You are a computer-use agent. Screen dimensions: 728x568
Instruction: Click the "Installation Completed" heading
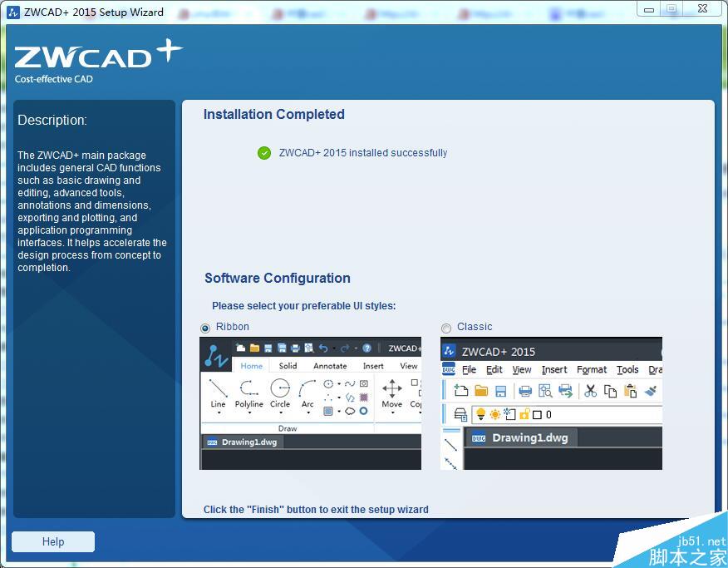(274, 114)
